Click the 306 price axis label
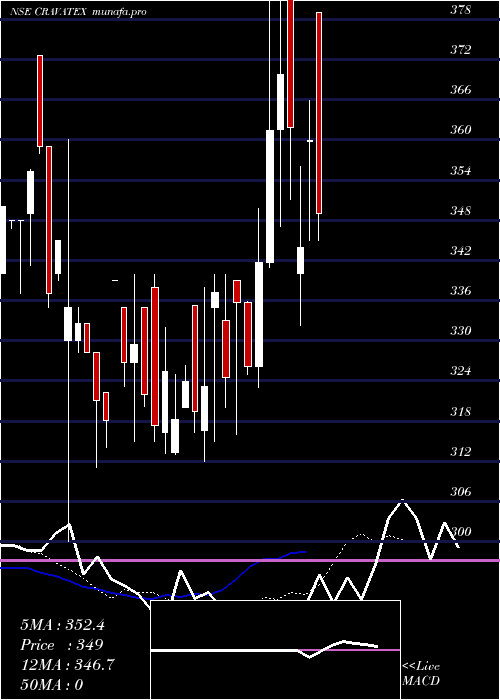 tap(460, 492)
